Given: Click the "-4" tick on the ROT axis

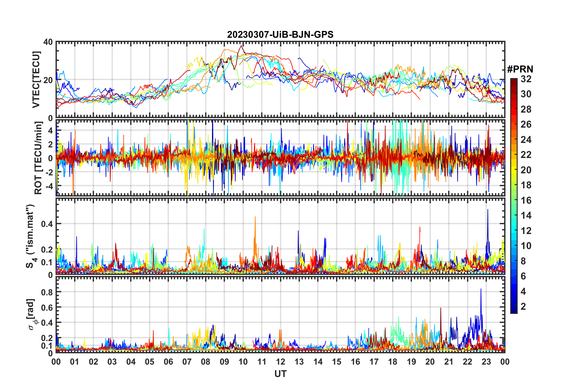Looking at the screenshot, I should coord(49,186).
